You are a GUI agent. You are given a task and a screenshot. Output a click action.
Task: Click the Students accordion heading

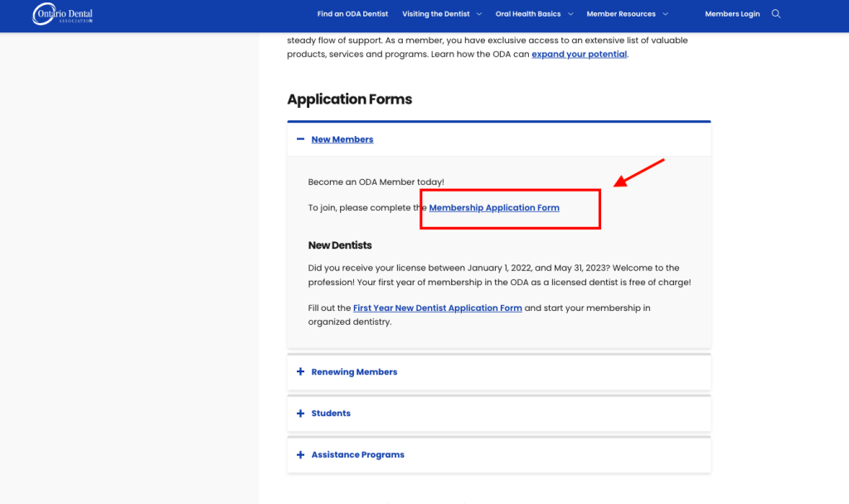[331, 413]
